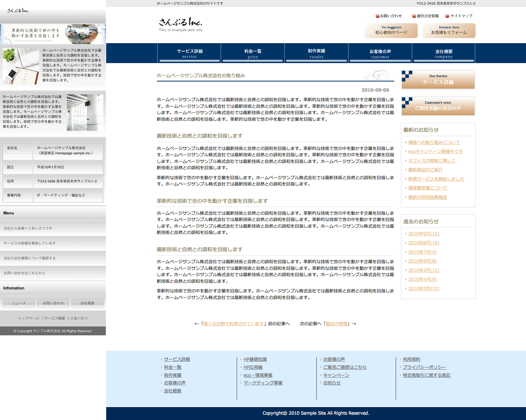Screen dimensions: 526x420
Task: Click the office hallway photo thumbnail
Action: [85, 112]
